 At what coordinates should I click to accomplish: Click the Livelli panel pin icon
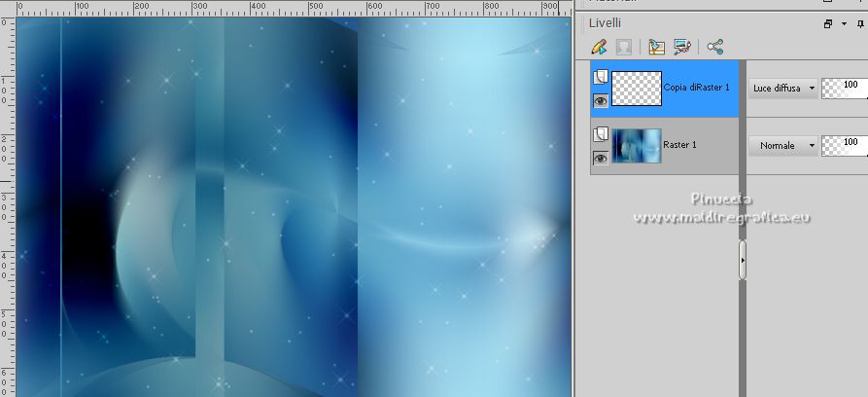tap(860, 24)
